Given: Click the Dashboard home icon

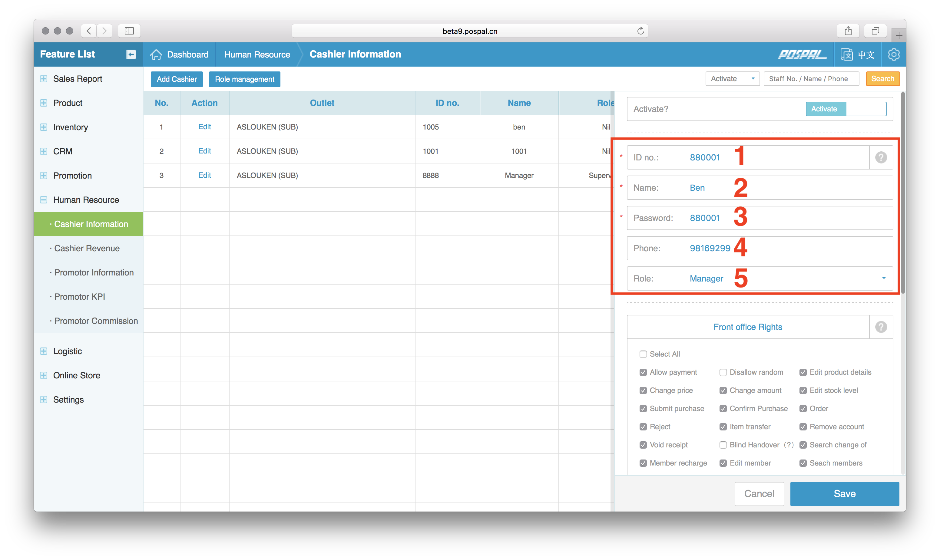Looking at the screenshot, I should [156, 54].
